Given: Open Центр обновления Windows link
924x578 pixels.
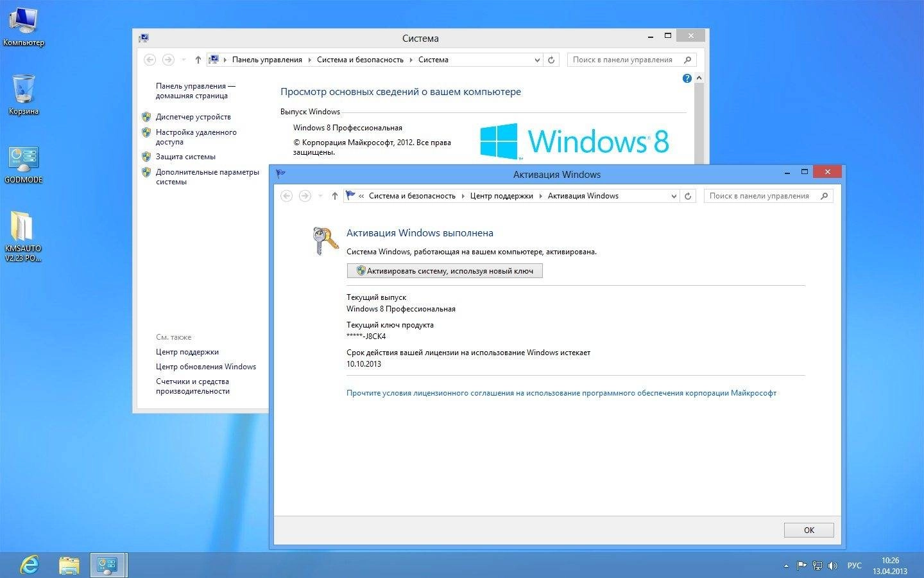Looking at the screenshot, I should click(x=206, y=367).
